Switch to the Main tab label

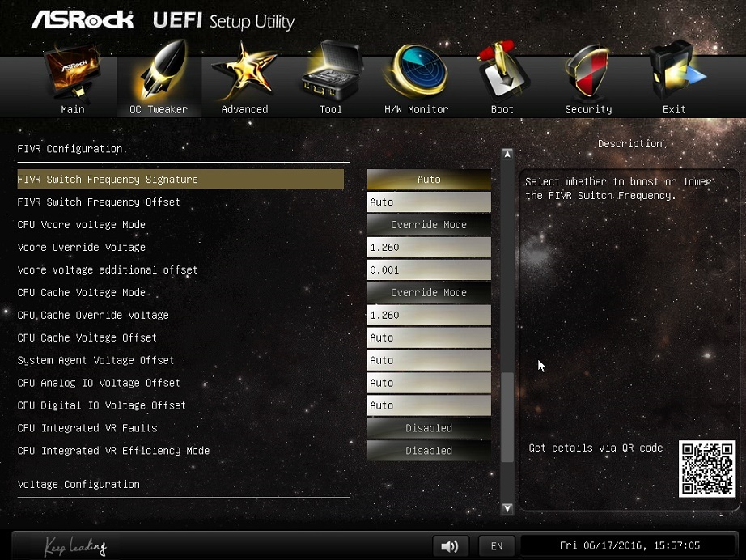click(73, 109)
